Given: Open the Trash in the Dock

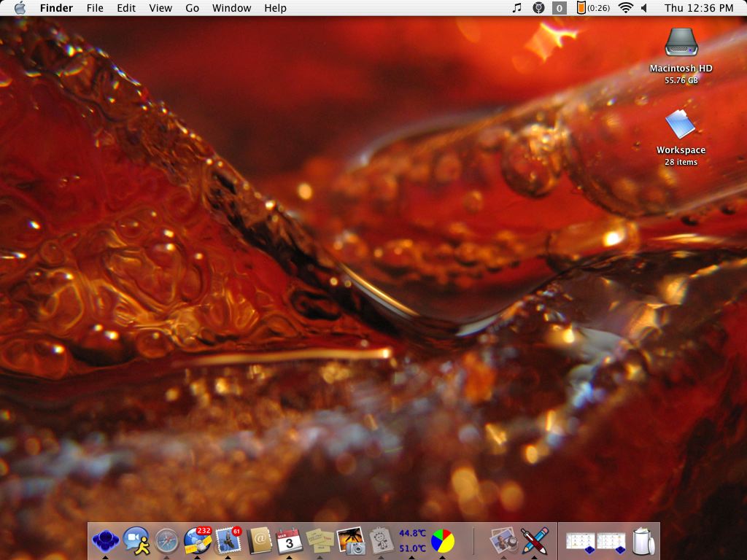Looking at the screenshot, I should pos(643,540).
